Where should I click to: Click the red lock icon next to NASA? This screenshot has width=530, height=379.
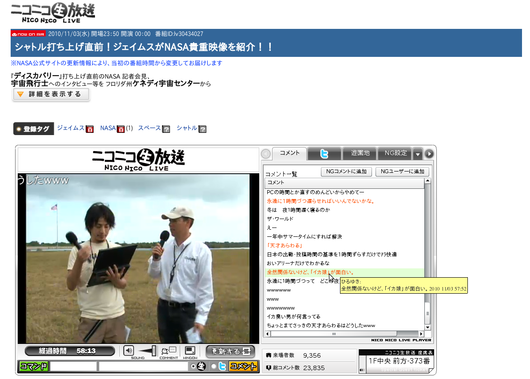(121, 129)
